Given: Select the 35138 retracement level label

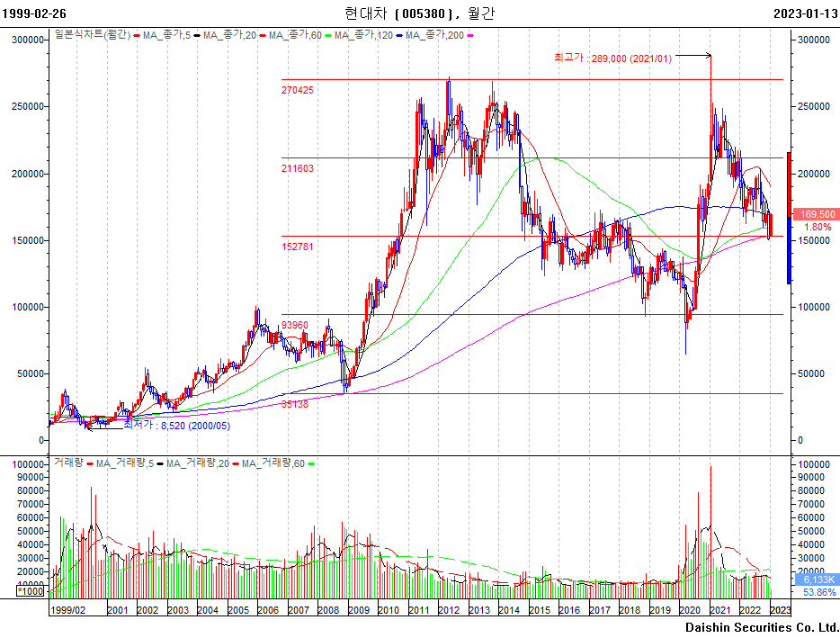Looking at the screenshot, I should [x=295, y=404].
